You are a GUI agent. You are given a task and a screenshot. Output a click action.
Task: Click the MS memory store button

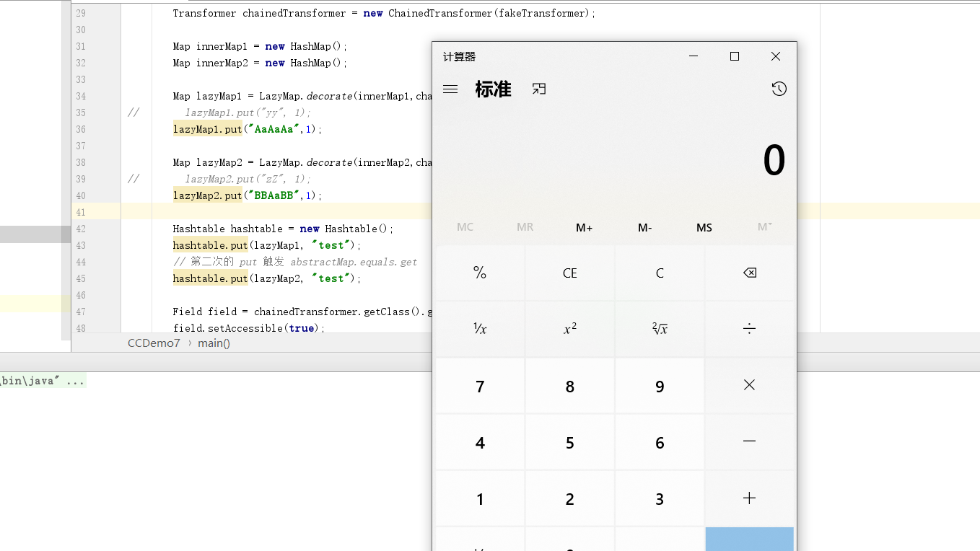(704, 227)
